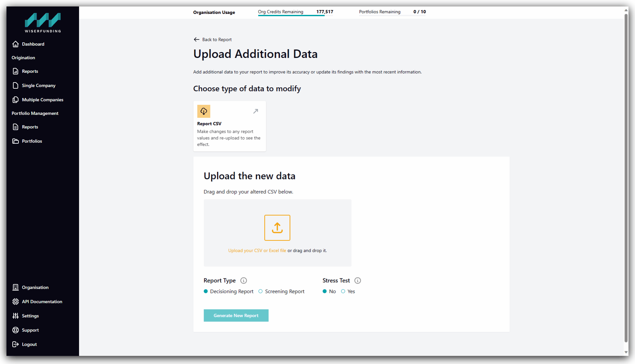This screenshot has height=364, width=635.
Task: Click the Dashboard home icon
Action: [16, 44]
